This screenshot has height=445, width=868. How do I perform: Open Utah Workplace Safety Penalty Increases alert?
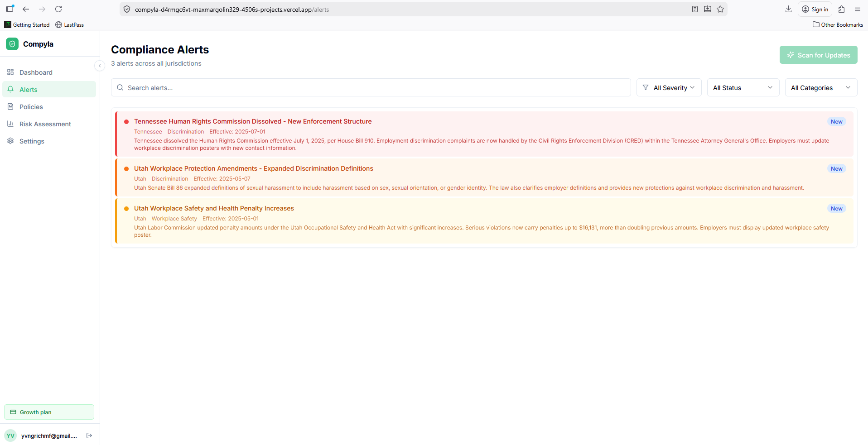214,208
